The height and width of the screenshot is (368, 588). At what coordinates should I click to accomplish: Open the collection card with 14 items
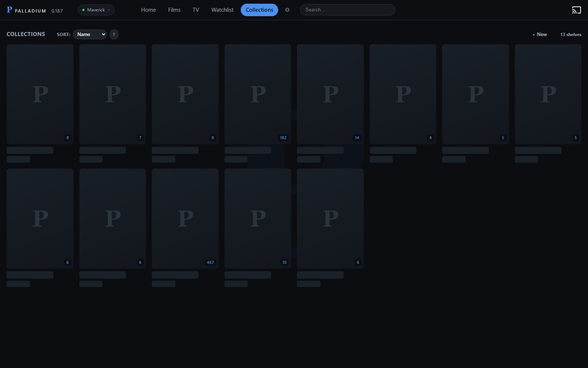[330, 94]
